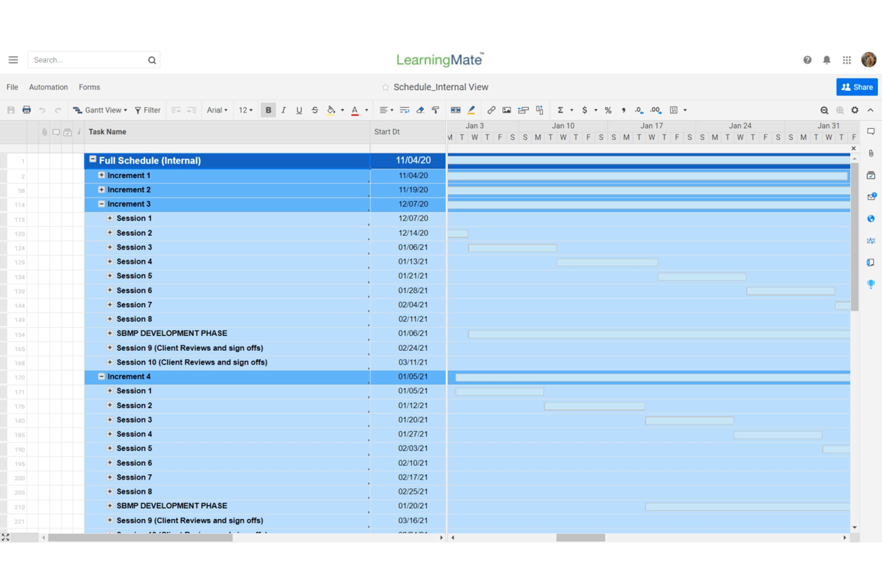Increase decimal places
Image resolution: width=882 pixels, height=588 pixels.
pyautogui.click(x=656, y=110)
